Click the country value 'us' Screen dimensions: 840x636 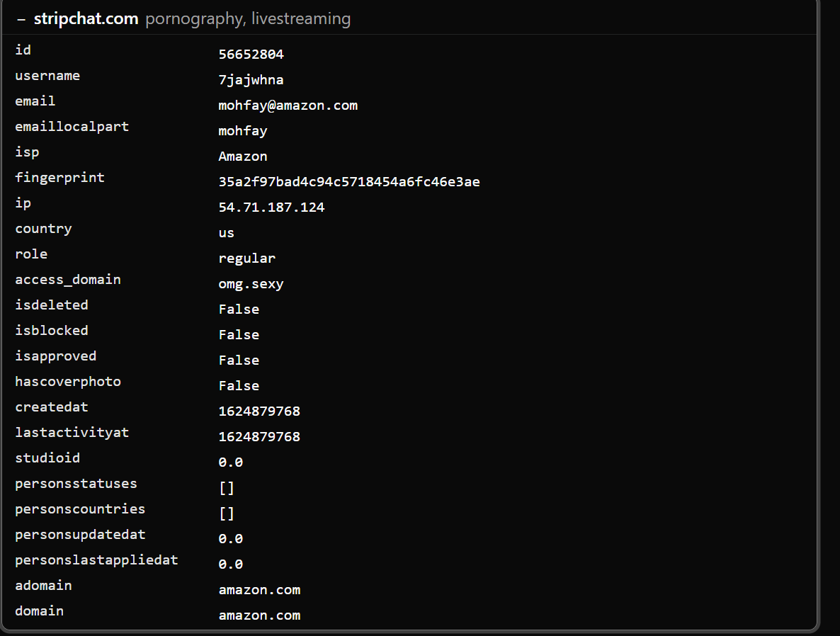coord(226,233)
